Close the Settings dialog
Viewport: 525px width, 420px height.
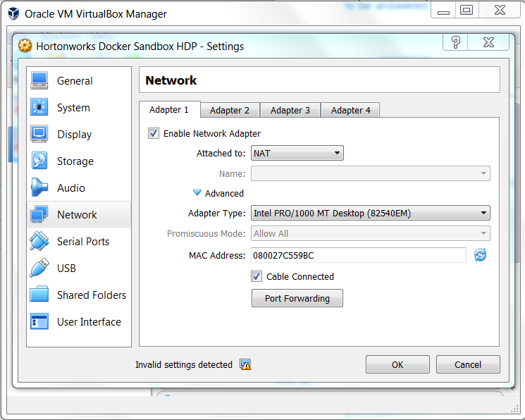click(488, 42)
